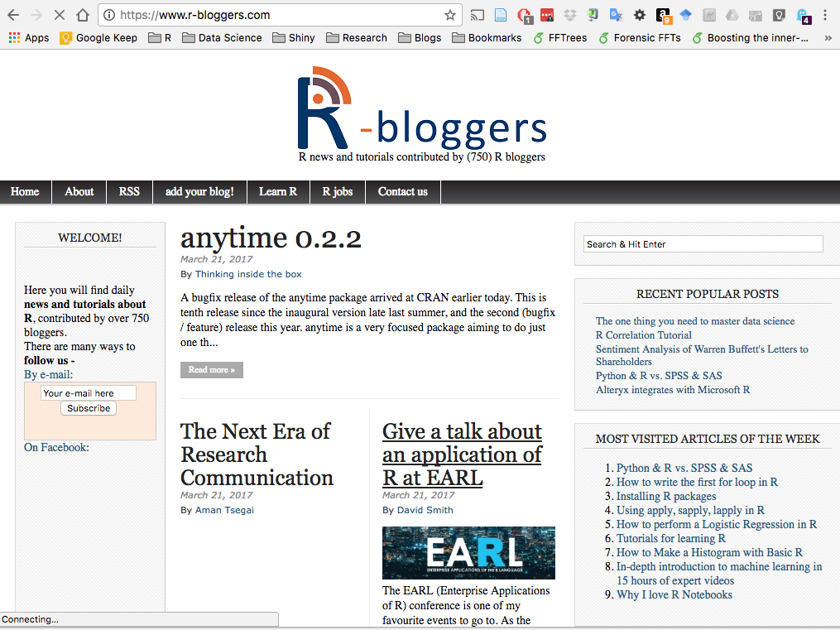This screenshot has width=840, height=630.
Task: Bookmark this page with the star icon
Action: tap(450, 15)
